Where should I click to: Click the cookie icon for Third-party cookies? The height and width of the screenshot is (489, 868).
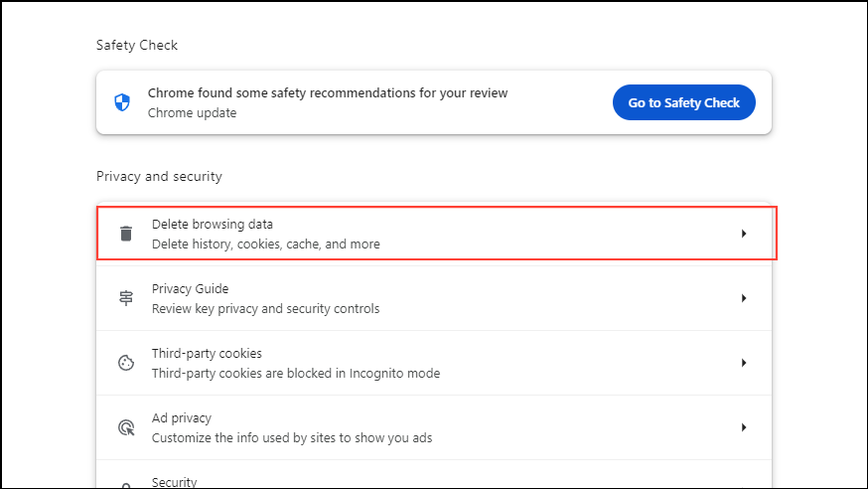point(126,363)
